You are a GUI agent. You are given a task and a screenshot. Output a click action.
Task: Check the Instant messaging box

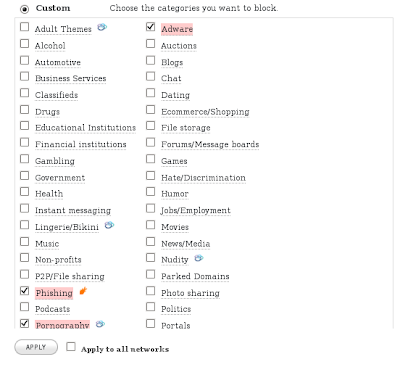coord(24,208)
